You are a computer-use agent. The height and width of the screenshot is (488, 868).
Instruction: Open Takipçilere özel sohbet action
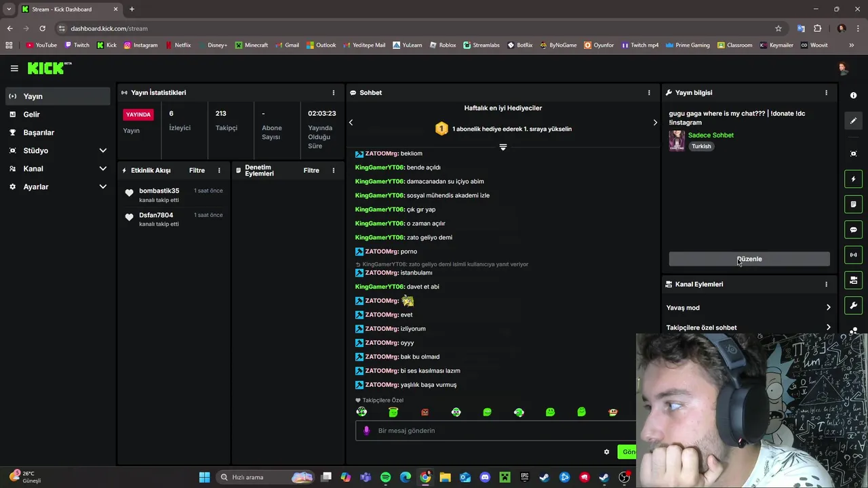click(x=749, y=327)
